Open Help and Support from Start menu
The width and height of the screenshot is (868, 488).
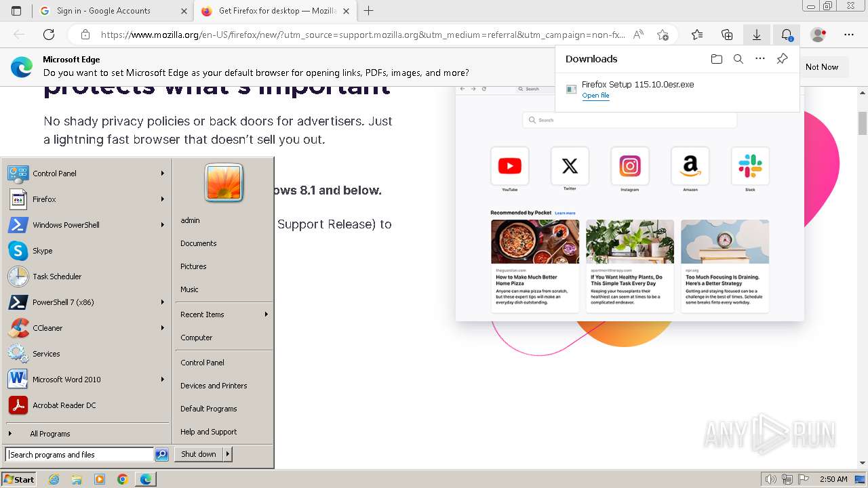(x=209, y=432)
